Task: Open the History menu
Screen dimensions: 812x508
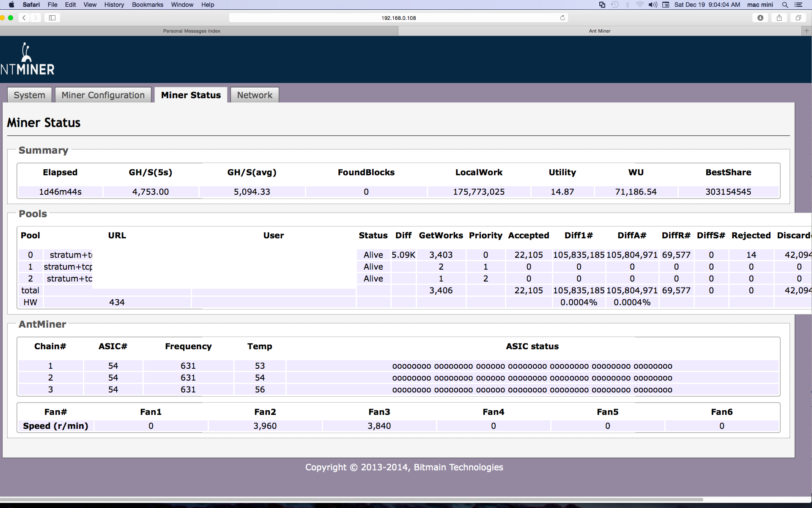Action: point(114,5)
